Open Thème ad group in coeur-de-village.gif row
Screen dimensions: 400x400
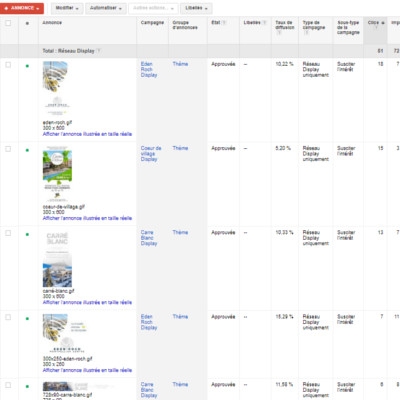[180, 148]
